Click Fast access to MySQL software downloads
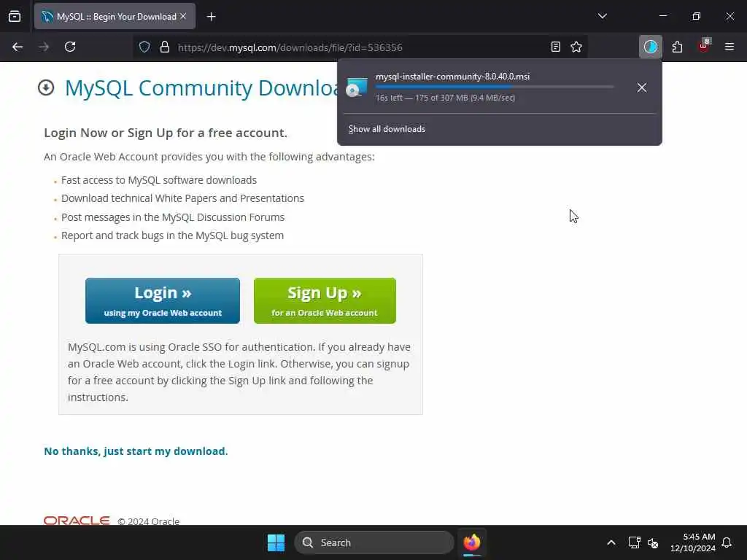The width and height of the screenshot is (747, 560). pos(158,180)
